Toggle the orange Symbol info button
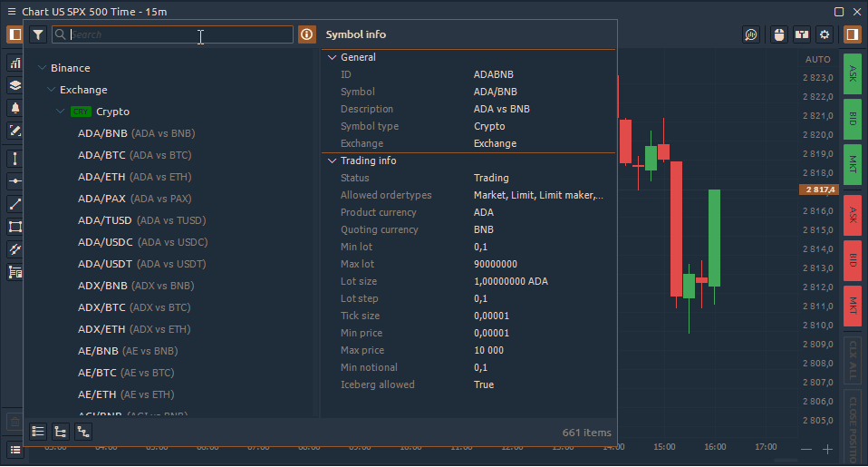This screenshot has width=868, height=467. point(306,34)
